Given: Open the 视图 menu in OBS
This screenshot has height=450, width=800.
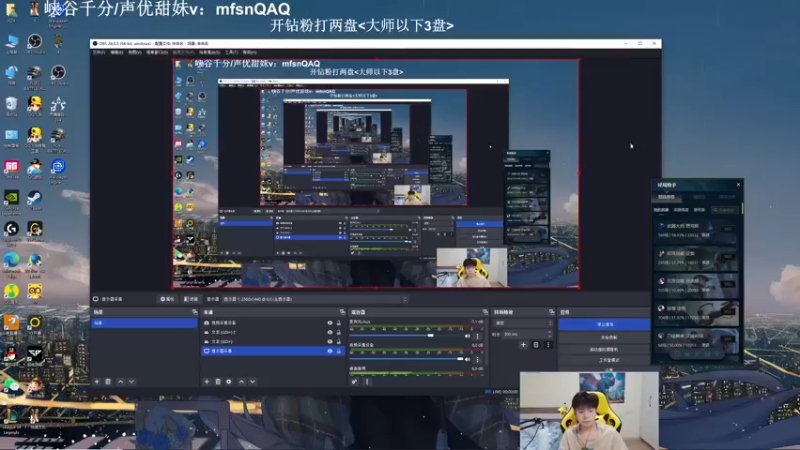Looking at the screenshot, I should 135,52.
